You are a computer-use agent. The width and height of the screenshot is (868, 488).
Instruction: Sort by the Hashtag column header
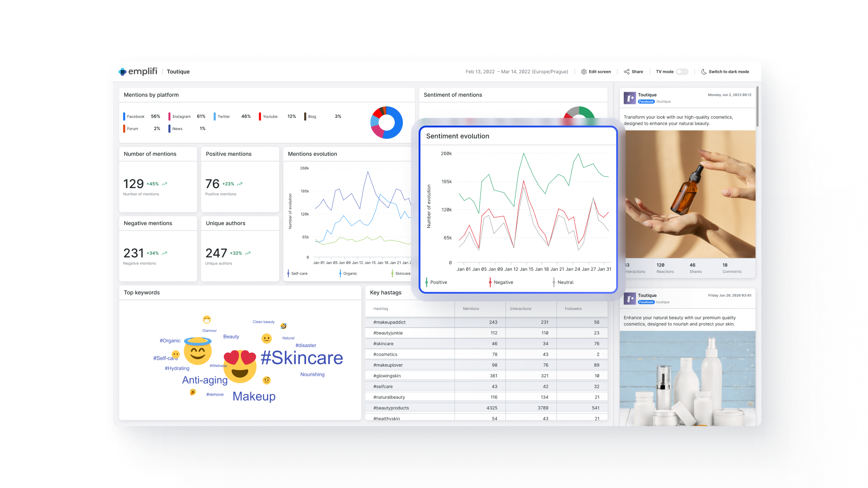tap(381, 309)
